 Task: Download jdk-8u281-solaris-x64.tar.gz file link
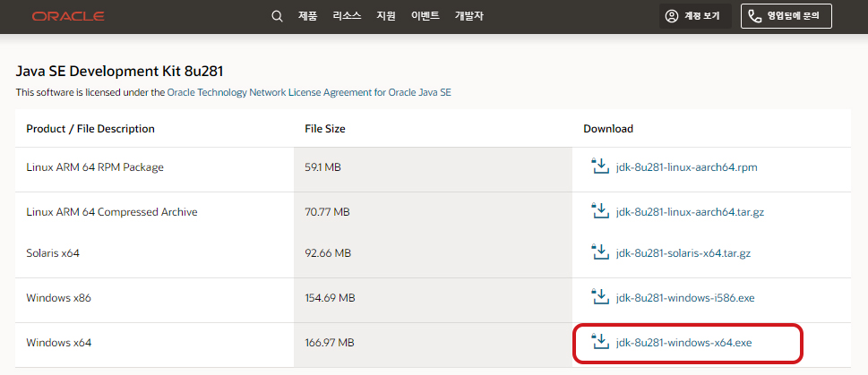683,252
